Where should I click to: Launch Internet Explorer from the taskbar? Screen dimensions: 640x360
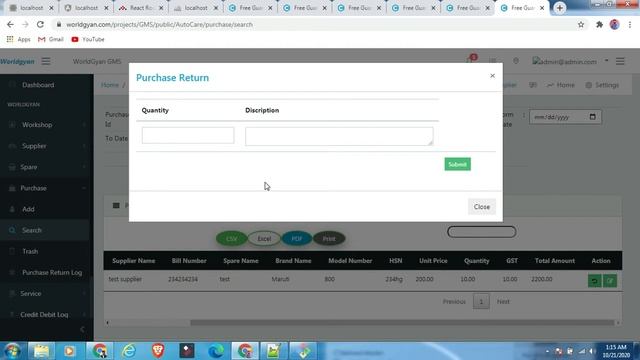click(x=129, y=351)
